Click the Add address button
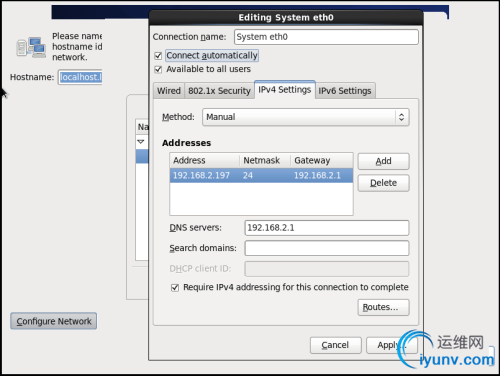Viewport: 500px width, 376px height. 383,161
